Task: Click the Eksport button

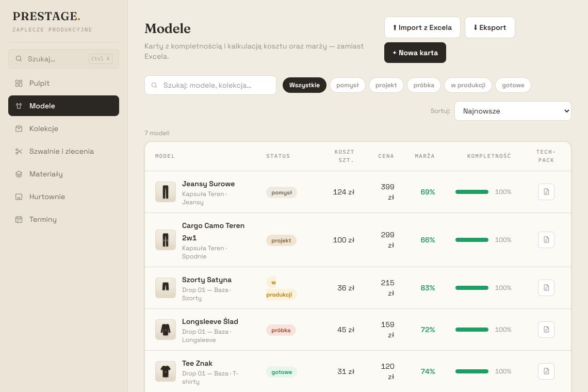Action: (x=490, y=27)
